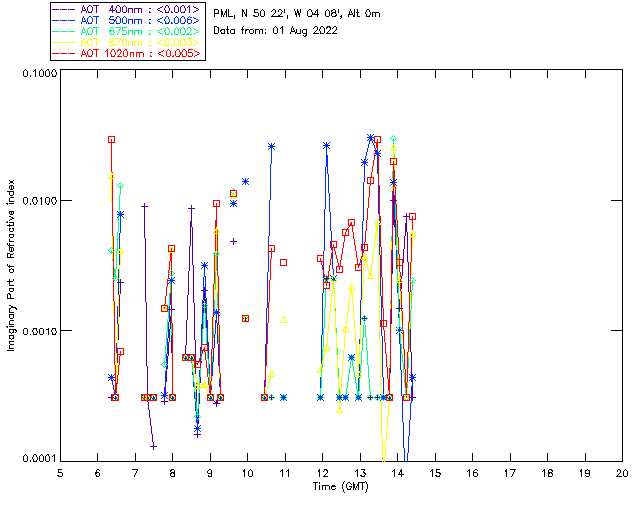Click the green diamond peak near time 14

(393, 139)
